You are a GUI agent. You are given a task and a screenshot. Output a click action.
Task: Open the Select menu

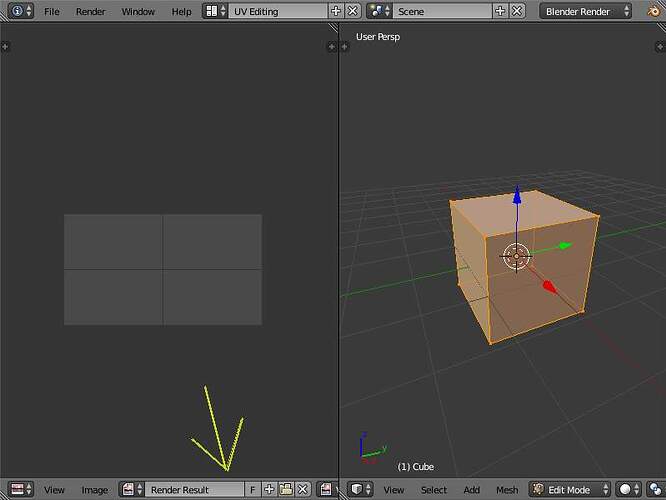434,490
